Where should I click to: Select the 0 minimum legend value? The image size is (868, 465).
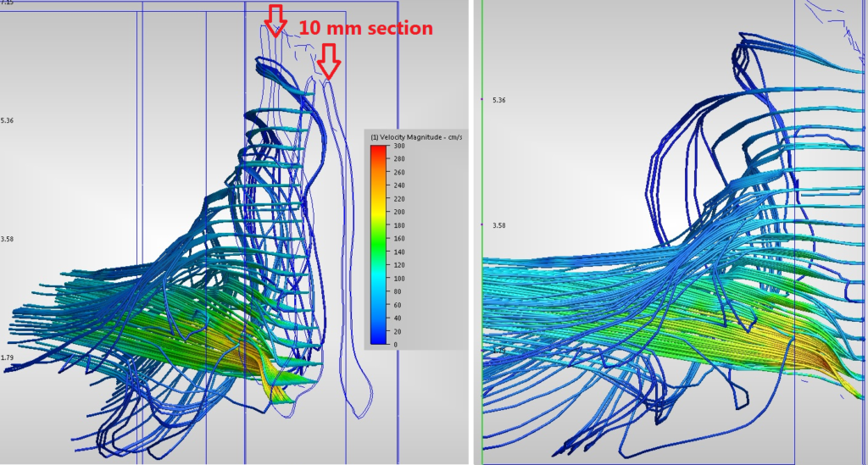click(397, 345)
